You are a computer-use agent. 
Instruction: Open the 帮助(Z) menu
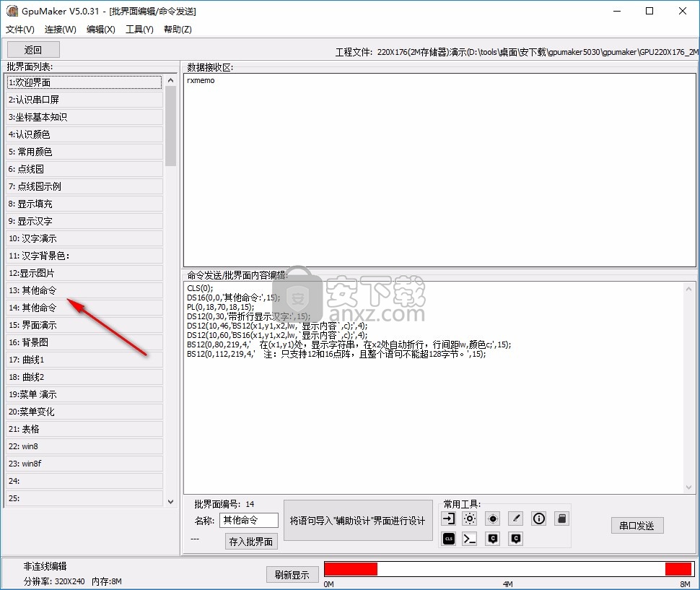pyautogui.click(x=178, y=30)
